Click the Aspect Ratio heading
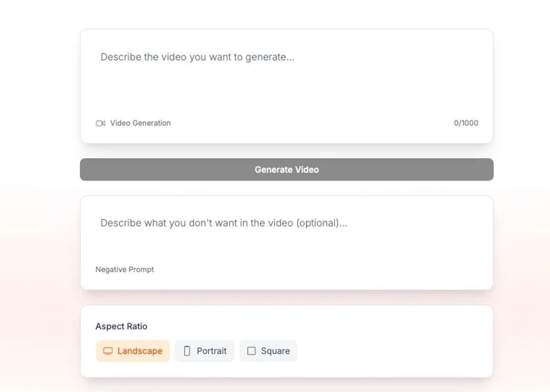The height and width of the screenshot is (392, 550). click(121, 326)
